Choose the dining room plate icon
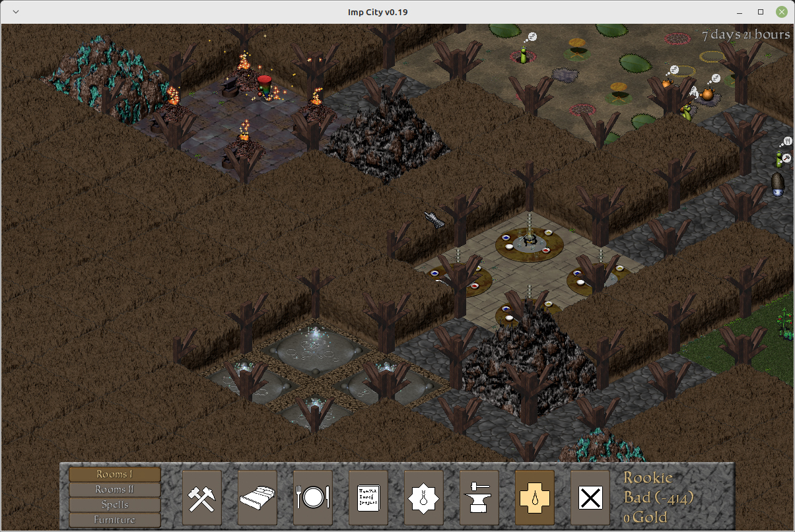 pos(312,498)
